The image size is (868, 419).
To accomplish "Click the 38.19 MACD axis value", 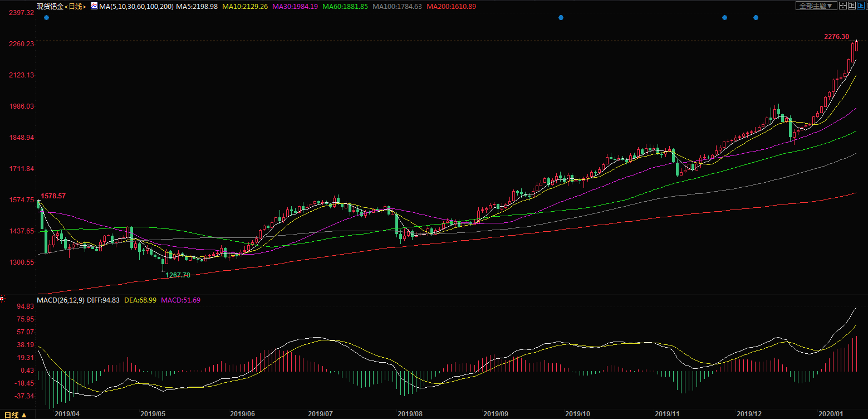I will [x=26, y=345].
